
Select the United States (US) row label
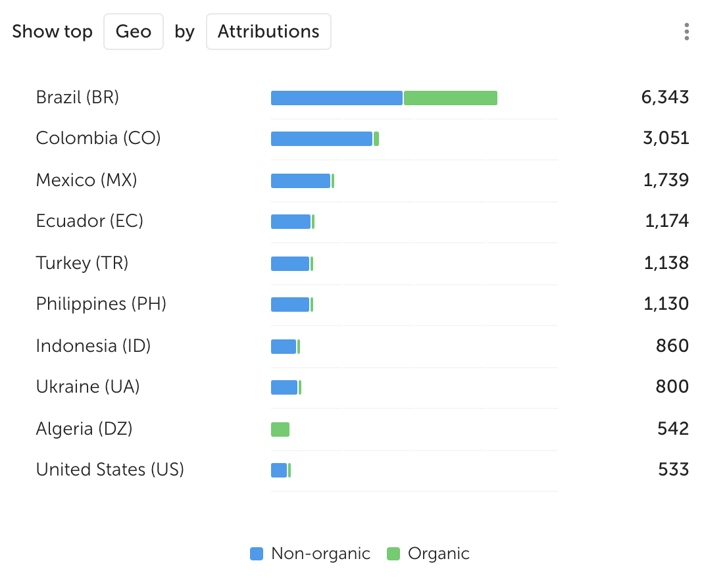click(110, 470)
